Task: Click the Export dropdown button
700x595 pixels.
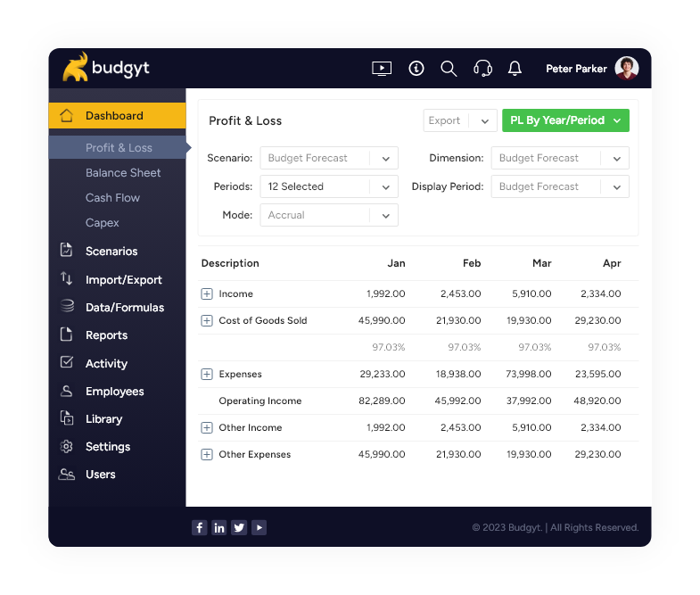Action: (x=459, y=120)
